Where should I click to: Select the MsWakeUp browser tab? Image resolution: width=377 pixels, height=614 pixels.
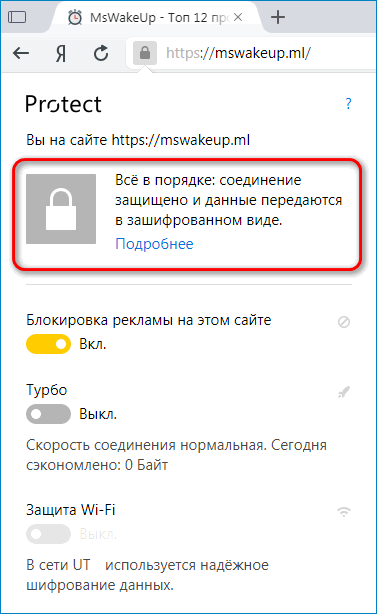pyautogui.click(x=155, y=18)
